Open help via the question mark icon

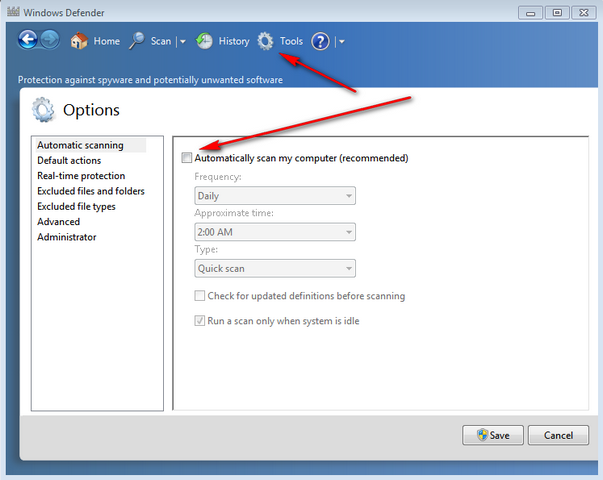[x=320, y=41]
